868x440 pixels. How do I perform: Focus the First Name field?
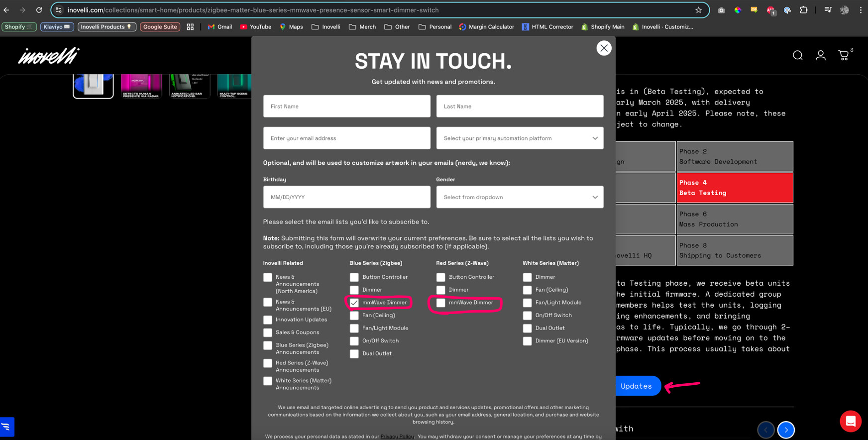click(347, 107)
